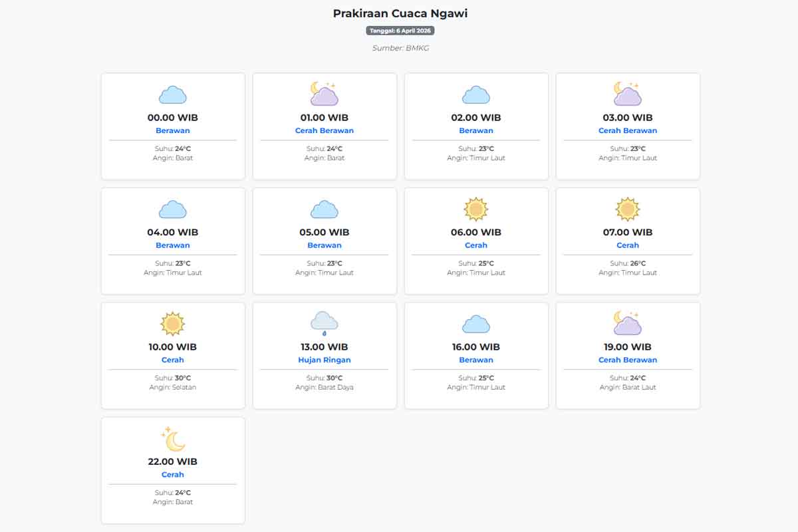Click Angin: Timur Laut in 16.00 WIB card
The height and width of the screenshot is (532, 798).
476,387
